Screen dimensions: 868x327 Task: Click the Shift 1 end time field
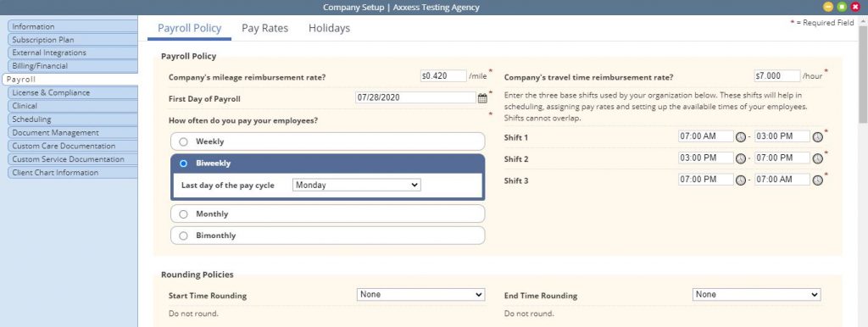click(782, 136)
